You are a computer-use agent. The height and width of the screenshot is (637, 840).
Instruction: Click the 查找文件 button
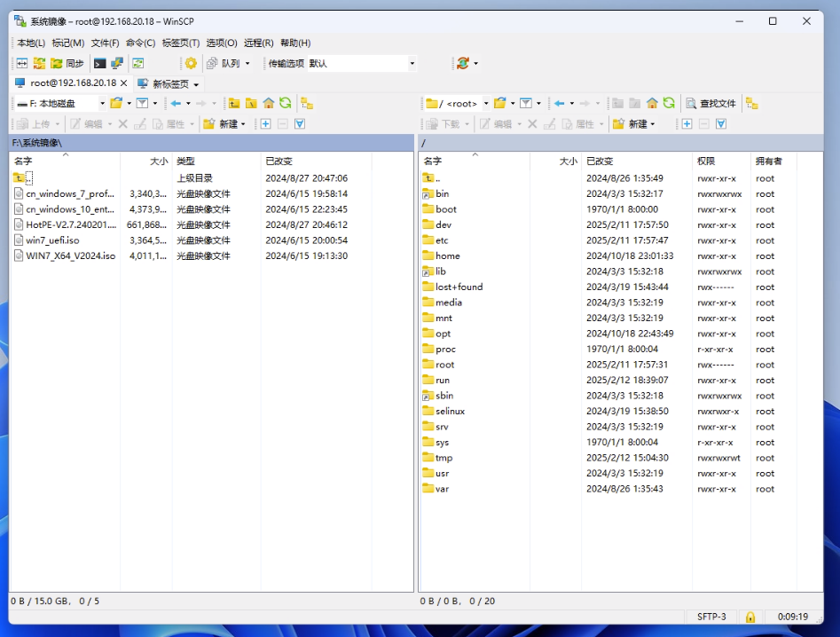point(710,103)
